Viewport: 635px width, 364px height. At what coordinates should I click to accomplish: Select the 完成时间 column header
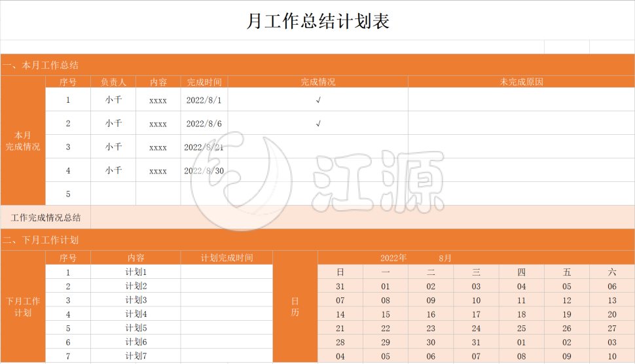[x=204, y=82]
